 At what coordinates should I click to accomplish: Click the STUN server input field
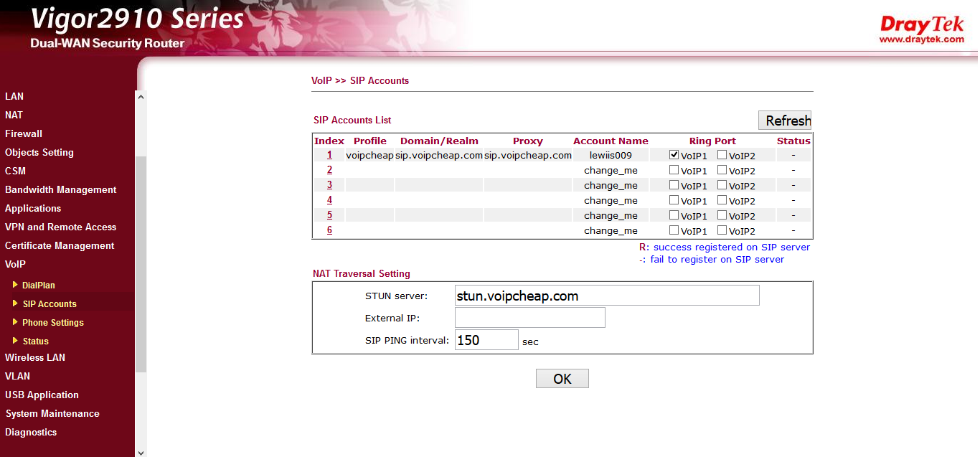[x=607, y=296]
